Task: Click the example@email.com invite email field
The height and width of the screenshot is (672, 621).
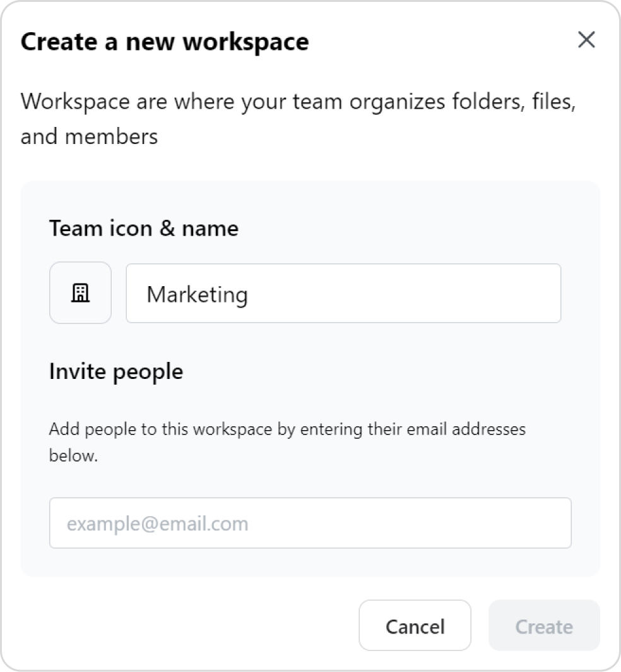Action: [x=310, y=523]
